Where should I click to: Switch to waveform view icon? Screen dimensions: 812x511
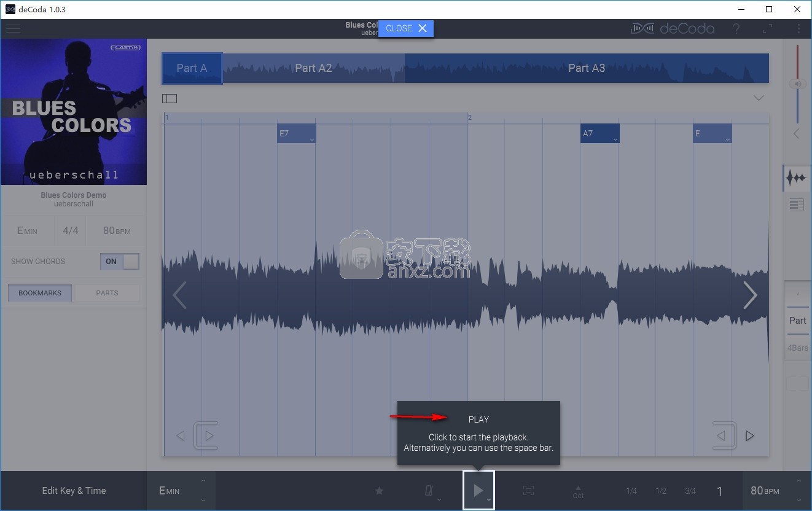[x=797, y=178]
